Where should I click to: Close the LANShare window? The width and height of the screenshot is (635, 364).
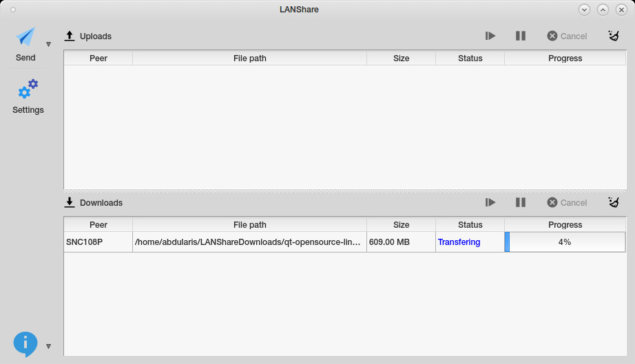622,10
